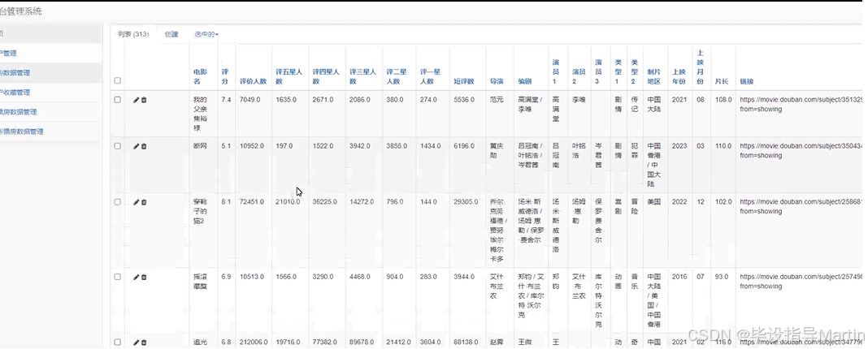This screenshot has height=349, width=868.
Task: Click the 台管理系统 brand title
Action: [21, 11]
